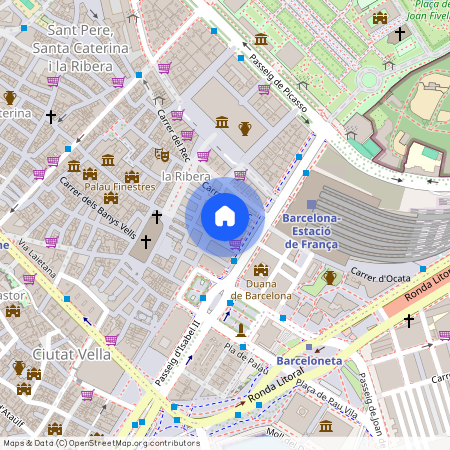Viewport: 450px width, 450px height.
Task: Select the monument column icon above Pla de Palau
Action: coord(241,330)
